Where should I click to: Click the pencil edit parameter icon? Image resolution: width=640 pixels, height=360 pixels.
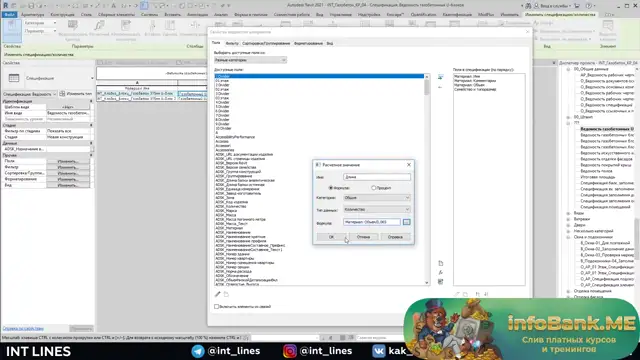[x=218, y=294]
